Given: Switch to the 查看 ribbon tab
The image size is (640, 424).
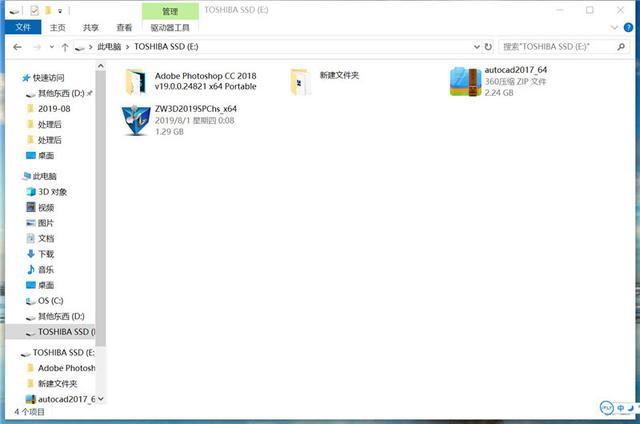Looking at the screenshot, I should (x=124, y=28).
